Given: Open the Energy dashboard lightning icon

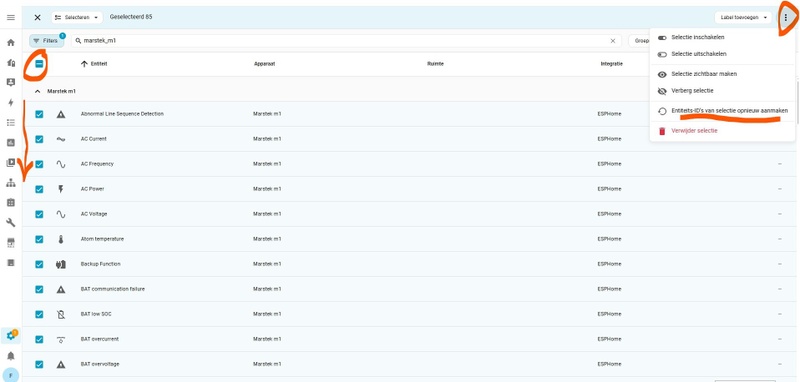Looking at the screenshot, I should click(11, 103).
